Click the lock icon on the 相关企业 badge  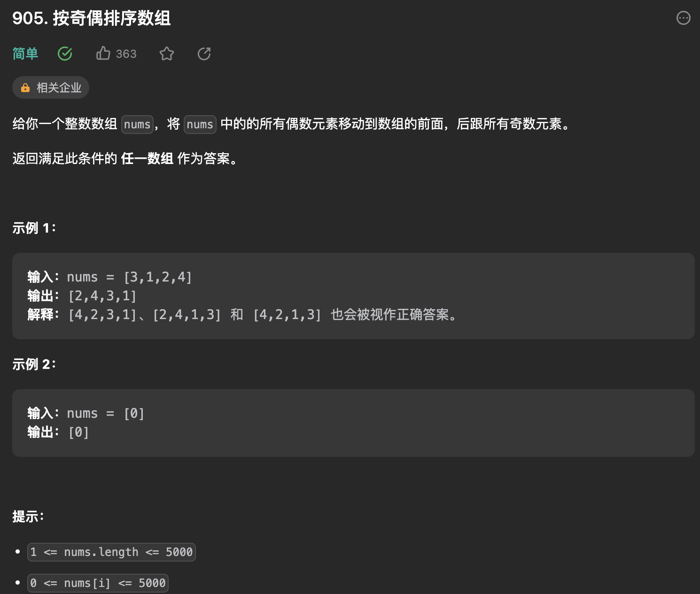(25, 87)
